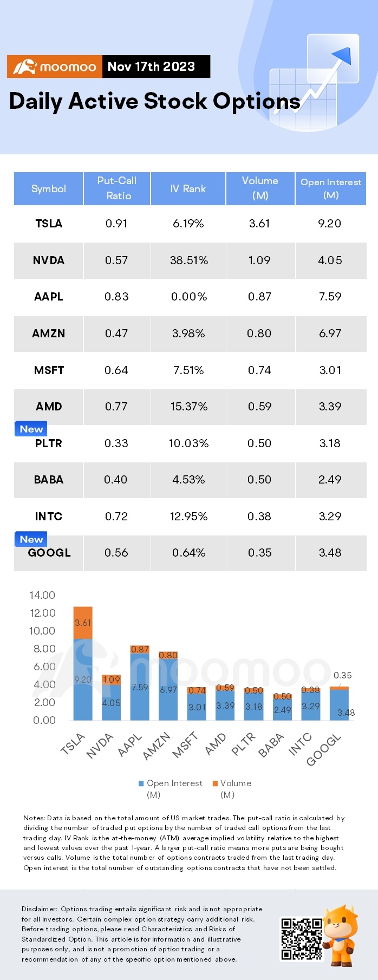Click the Volume (M) column header
378x980 pixels.
click(x=260, y=188)
